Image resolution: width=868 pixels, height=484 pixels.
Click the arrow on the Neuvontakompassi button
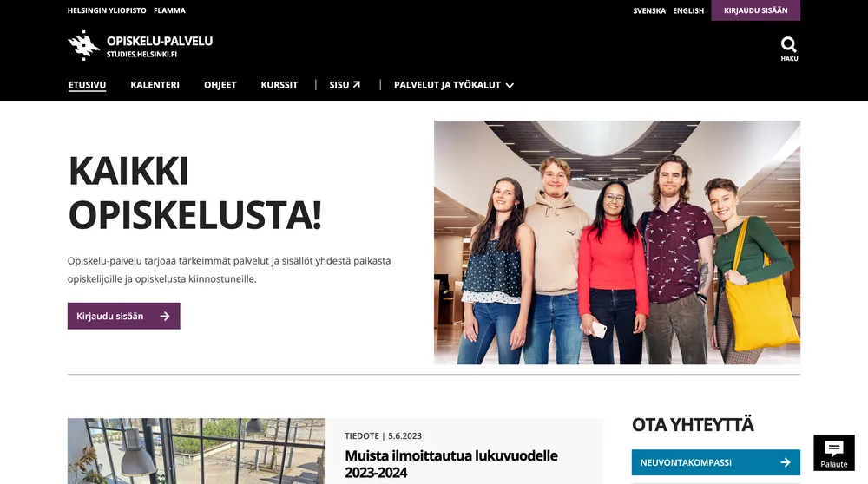pos(785,462)
